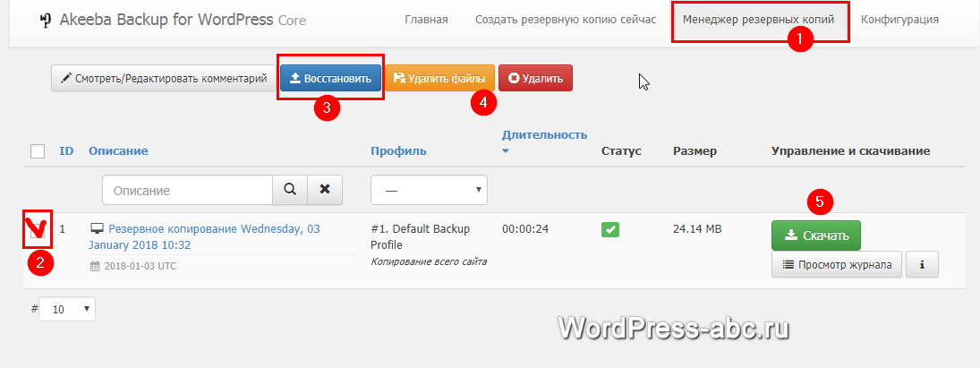
Task: Toggle the select-all checkbox in table header
Action: pyautogui.click(x=38, y=151)
